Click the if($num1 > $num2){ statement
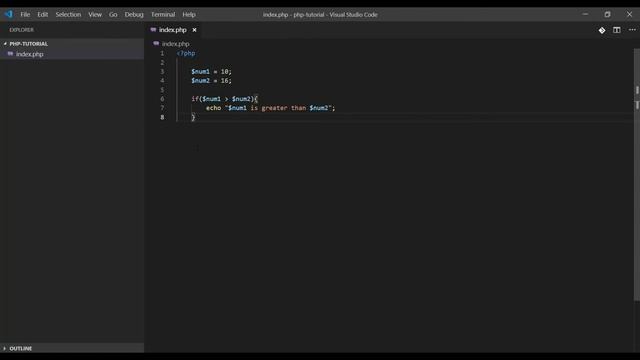640x360 pixels. [224, 99]
